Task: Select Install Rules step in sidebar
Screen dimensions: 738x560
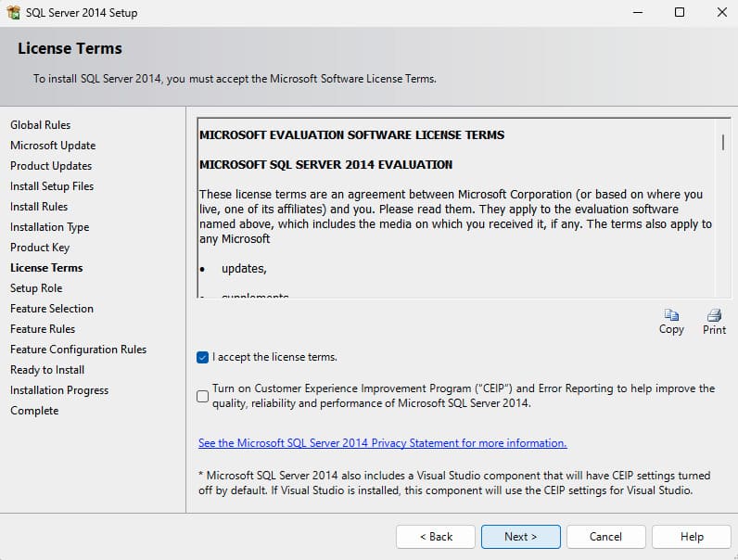Action: point(39,207)
